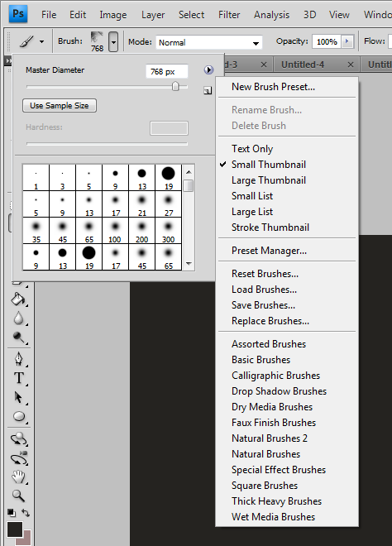The height and width of the screenshot is (546, 392).
Task: Pick the soft round 21 brush thumbnail
Action: [x=141, y=204]
